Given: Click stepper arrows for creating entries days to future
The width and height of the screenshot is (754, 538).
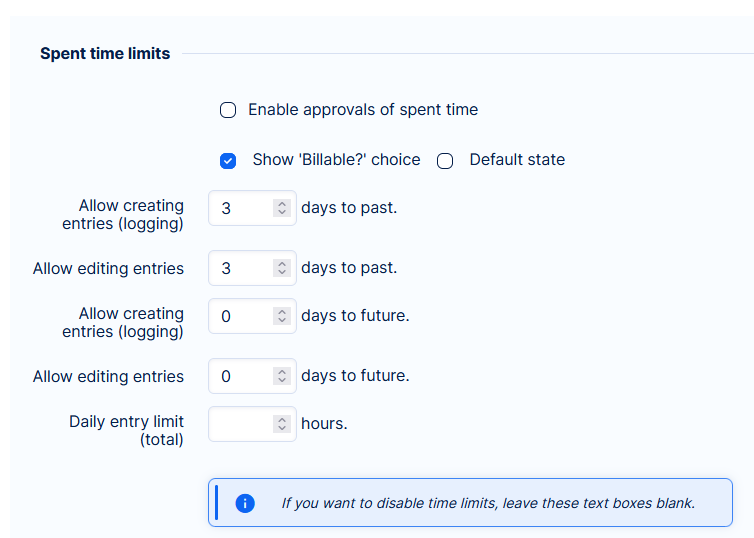Looking at the screenshot, I should tap(282, 316).
